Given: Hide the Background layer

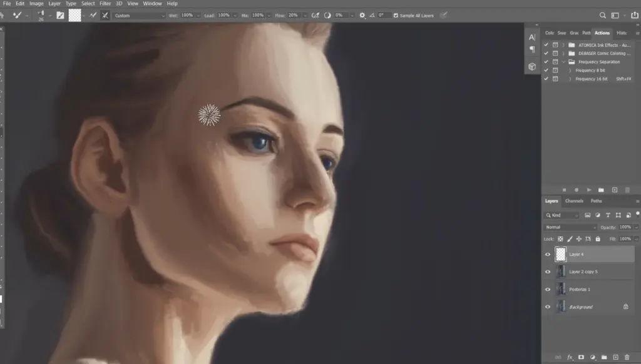Looking at the screenshot, I should point(548,306).
